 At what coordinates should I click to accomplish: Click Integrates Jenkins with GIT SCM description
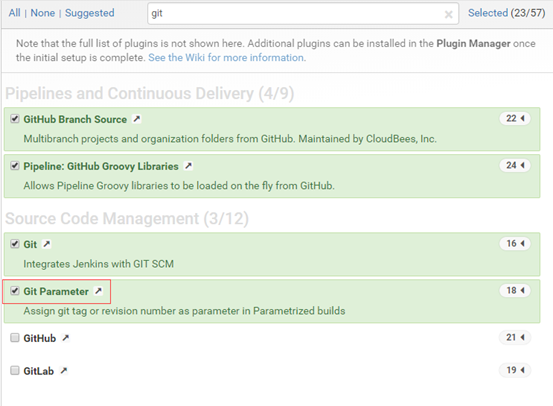[x=99, y=264]
